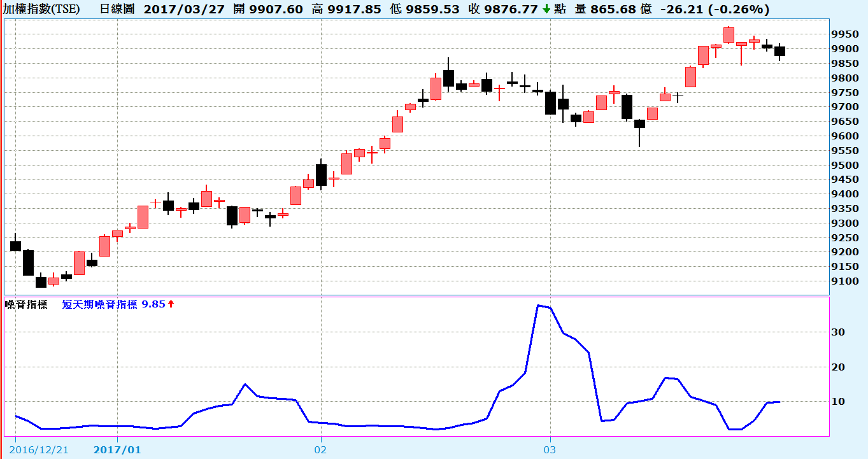Image resolution: width=868 pixels, height=459 pixels.
Task: Select the 噪音指標 indicator panel title
Action: [x=26, y=304]
